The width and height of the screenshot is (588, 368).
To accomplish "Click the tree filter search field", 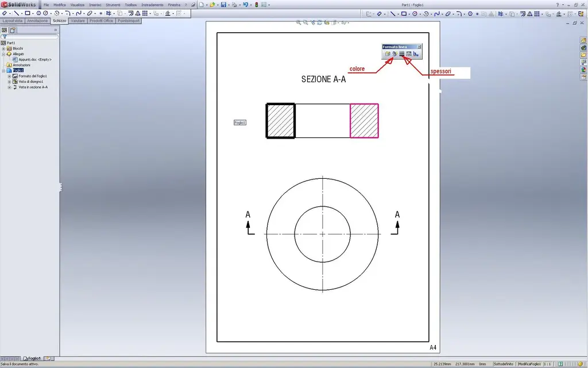I will point(30,37).
